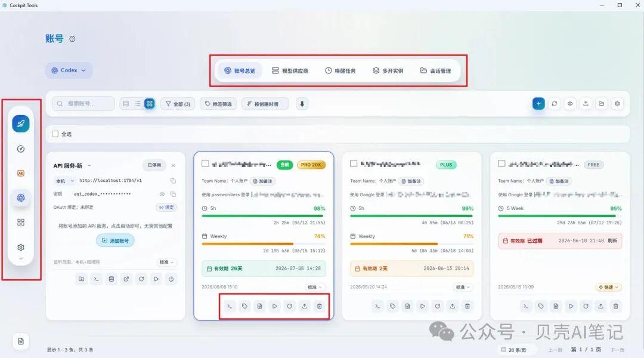Switch to the compact list view icon
This screenshot has width=644, height=358.
click(138, 104)
